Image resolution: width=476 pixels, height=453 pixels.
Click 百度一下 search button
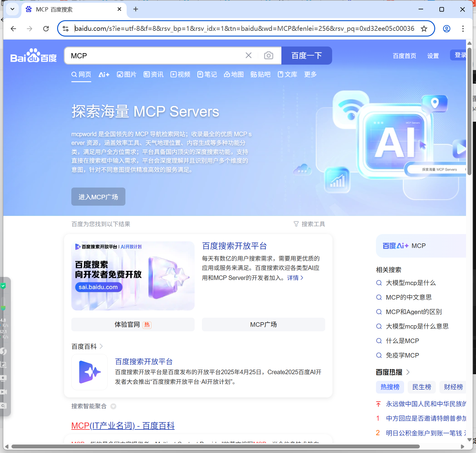coord(306,56)
